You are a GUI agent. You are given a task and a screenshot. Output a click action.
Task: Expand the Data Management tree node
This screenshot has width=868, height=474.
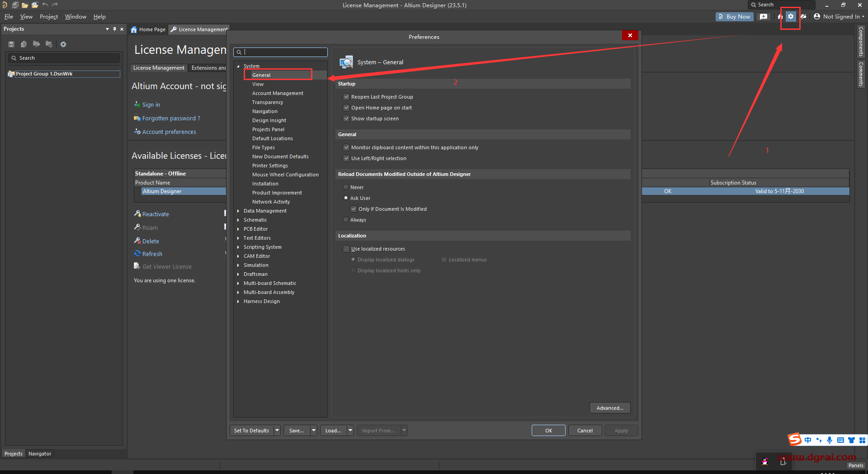click(238, 211)
